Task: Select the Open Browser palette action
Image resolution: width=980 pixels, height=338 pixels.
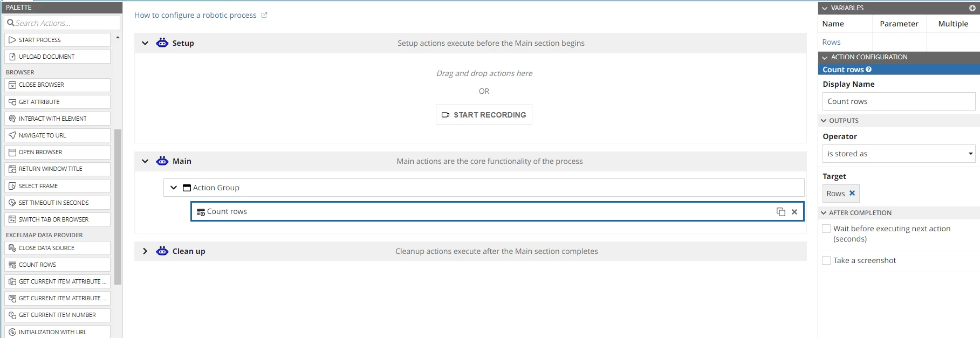Action: click(x=57, y=152)
